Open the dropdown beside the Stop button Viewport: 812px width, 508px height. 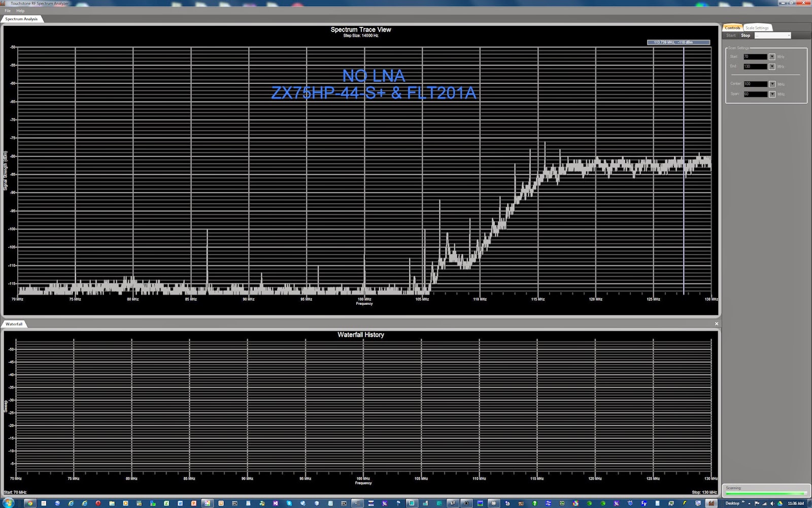772,36
